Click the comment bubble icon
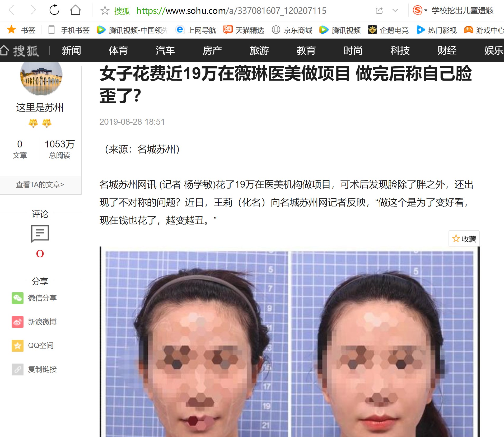This screenshot has width=504, height=437. tap(40, 234)
